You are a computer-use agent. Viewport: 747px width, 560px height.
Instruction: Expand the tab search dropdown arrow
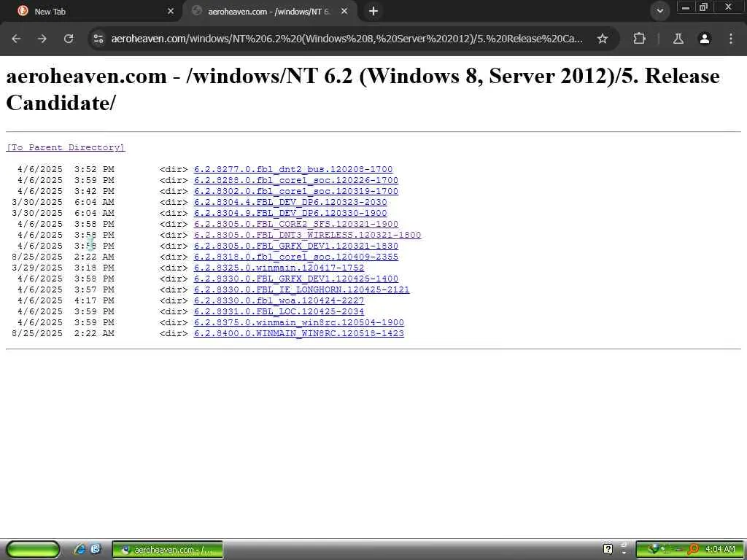659,11
